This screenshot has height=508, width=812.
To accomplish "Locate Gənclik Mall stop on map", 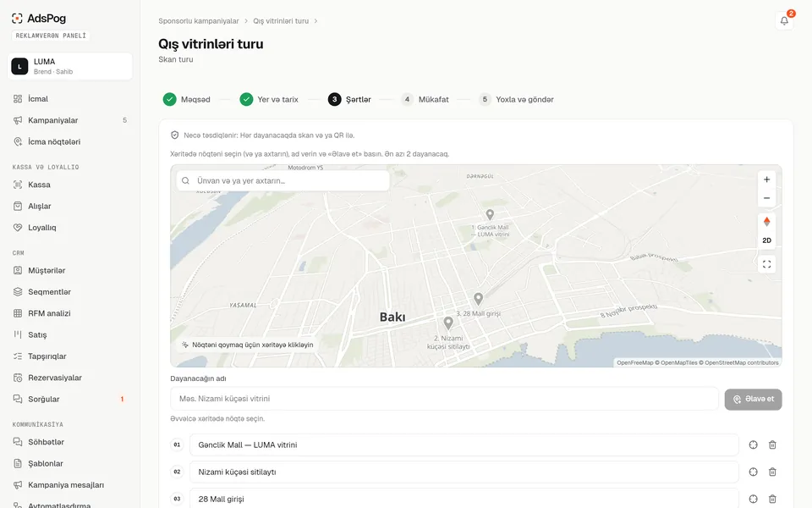I will click(753, 444).
